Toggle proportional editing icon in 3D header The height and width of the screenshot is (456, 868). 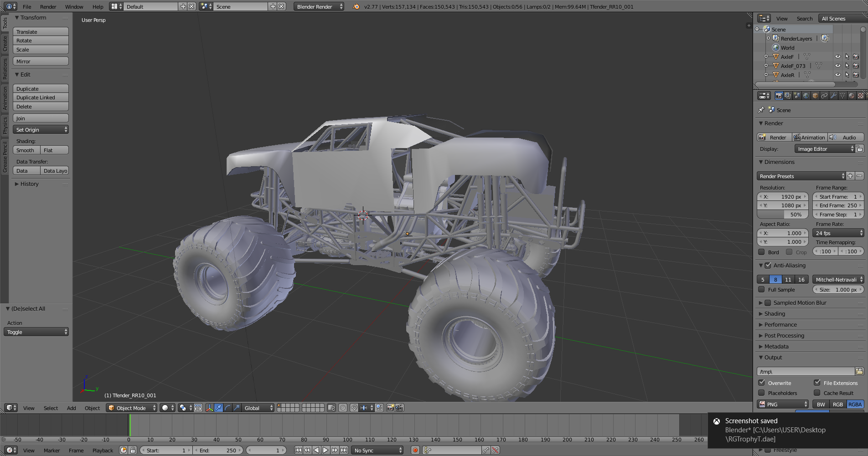343,408
